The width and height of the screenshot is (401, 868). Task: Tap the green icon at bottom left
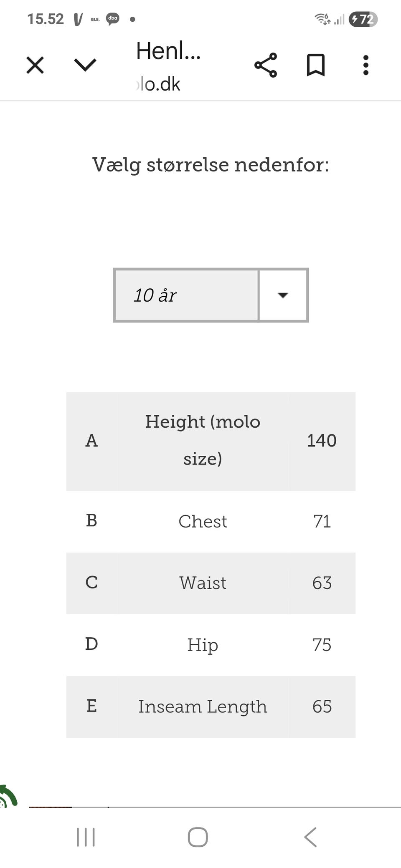coord(8,796)
